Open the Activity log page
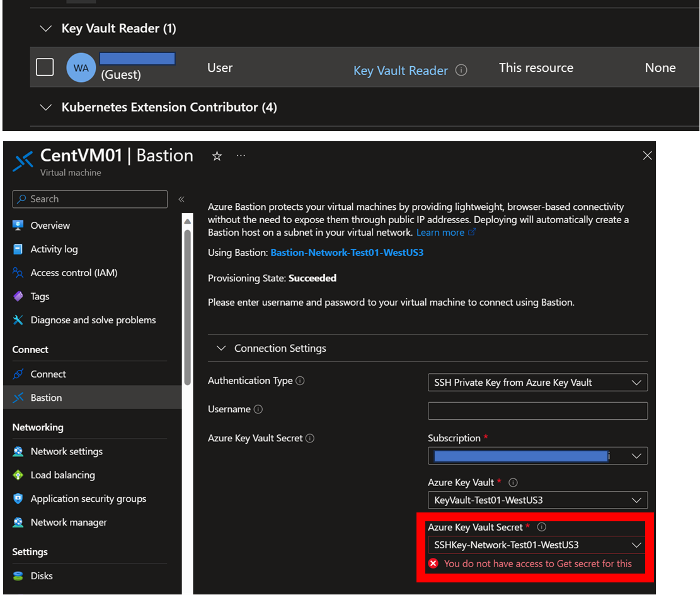 click(x=54, y=249)
